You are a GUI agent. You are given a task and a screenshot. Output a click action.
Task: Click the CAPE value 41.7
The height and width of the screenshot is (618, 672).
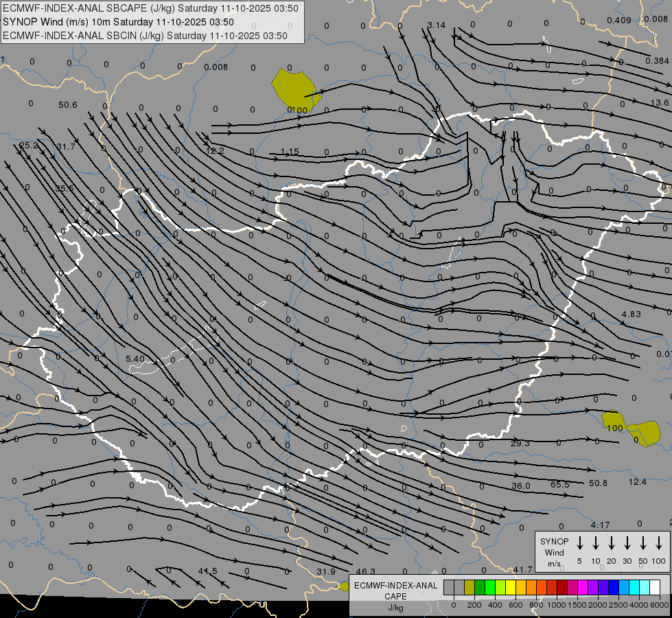(x=522, y=569)
